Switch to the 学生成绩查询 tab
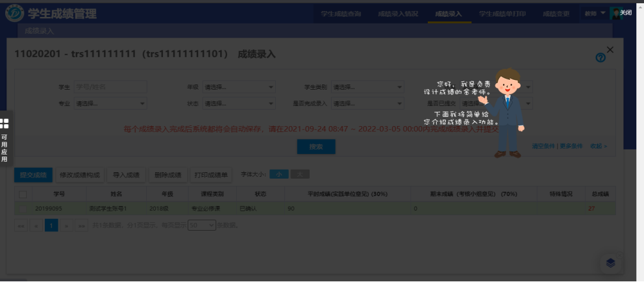Image resolution: width=644 pixels, height=282 pixels. [x=341, y=14]
